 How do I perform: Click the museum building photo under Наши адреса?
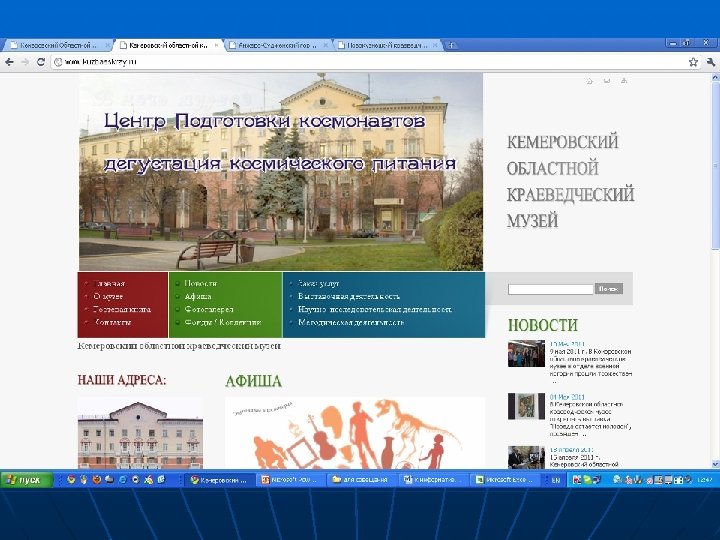click(x=140, y=434)
